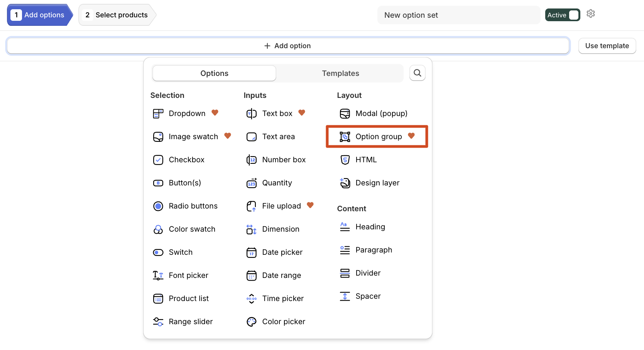Choose the Design layer icon
The width and height of the screenshot is (644, 350).
point(345,183)
